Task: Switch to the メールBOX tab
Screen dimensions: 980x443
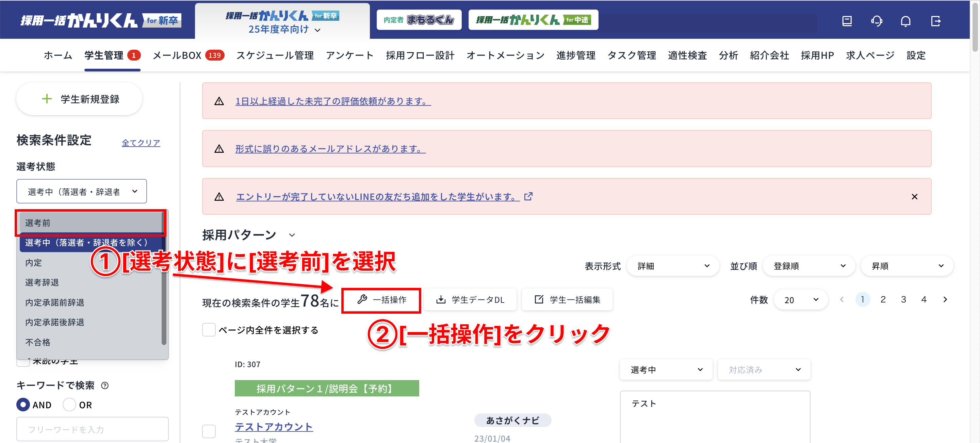Action: point(177,55)
